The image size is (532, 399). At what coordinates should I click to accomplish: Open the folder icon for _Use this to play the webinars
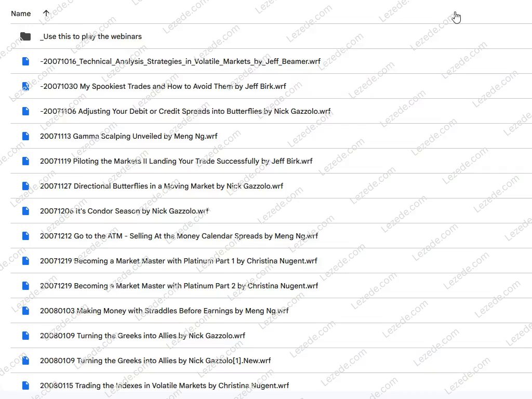pyautogui.click(x=25, y=36)
